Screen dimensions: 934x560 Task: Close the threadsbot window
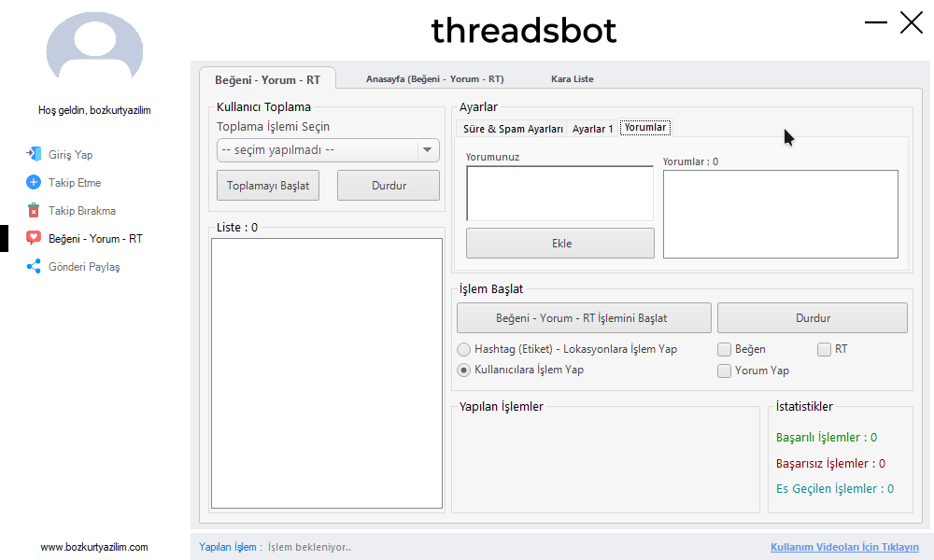click(x=912, y=22)
